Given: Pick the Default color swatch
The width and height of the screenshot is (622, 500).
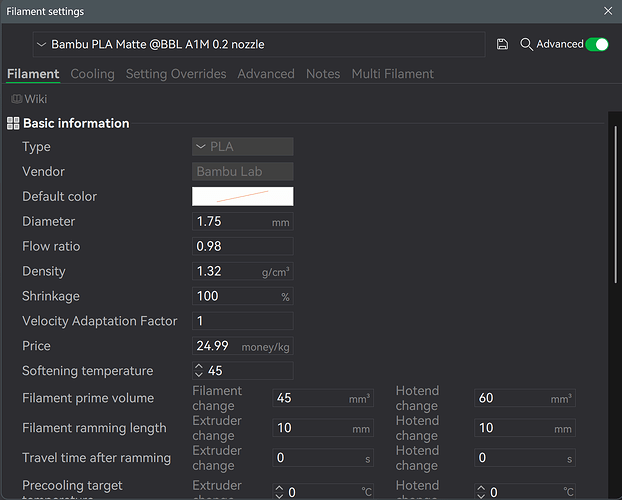Looking at the screenshot, I should (243, 196).
